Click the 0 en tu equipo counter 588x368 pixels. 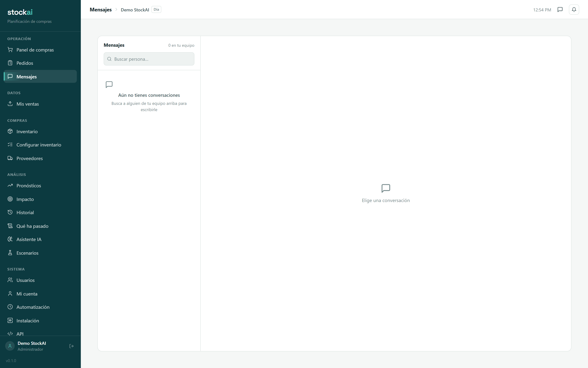click(x=181, y=45)
